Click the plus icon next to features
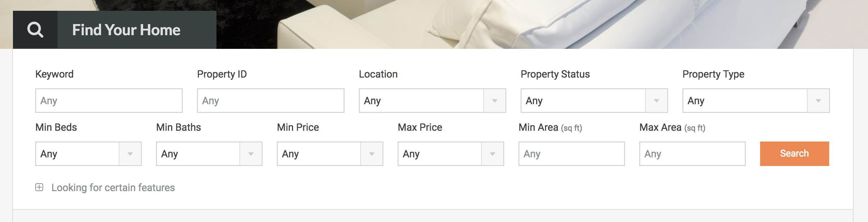 coord(39,187)
